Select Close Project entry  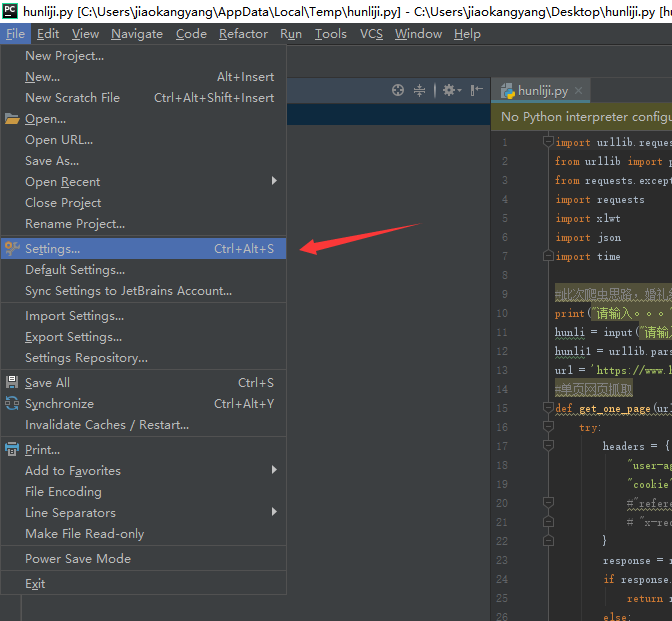pos(144,203)
